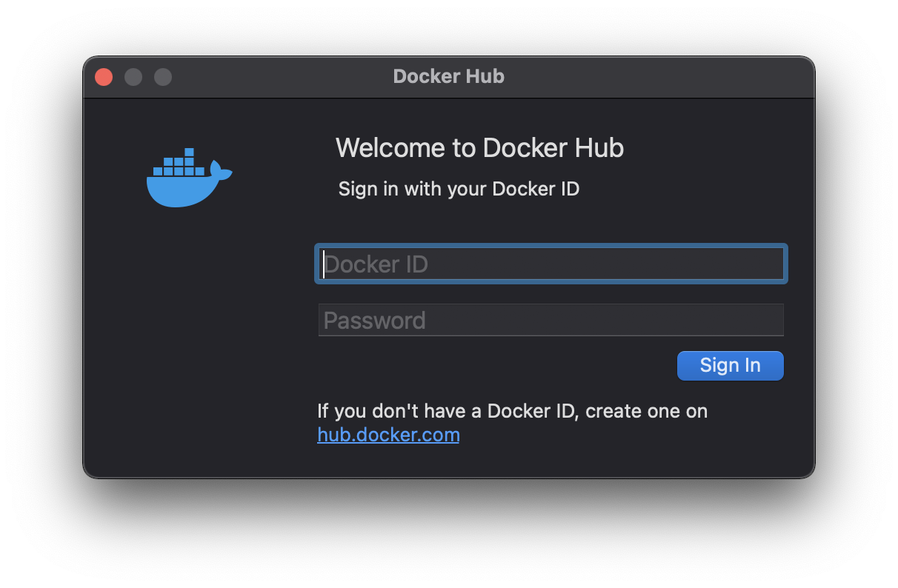Open the hub.docker.com link

388,434
